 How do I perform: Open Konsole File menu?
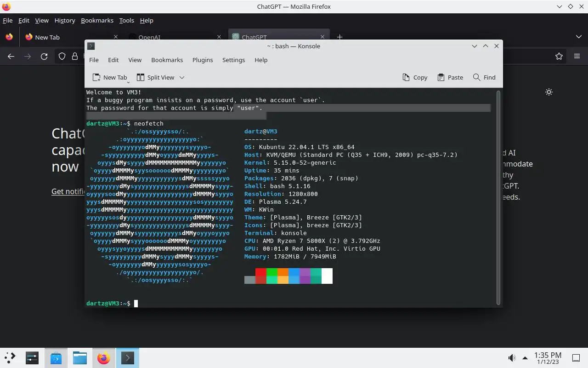(94, 60)
